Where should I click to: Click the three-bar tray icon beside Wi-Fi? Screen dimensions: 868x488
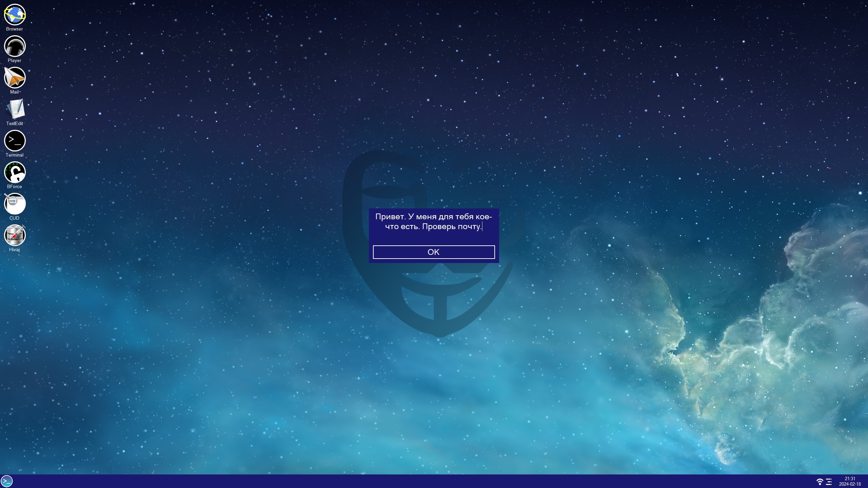click(x=829, y=482)
